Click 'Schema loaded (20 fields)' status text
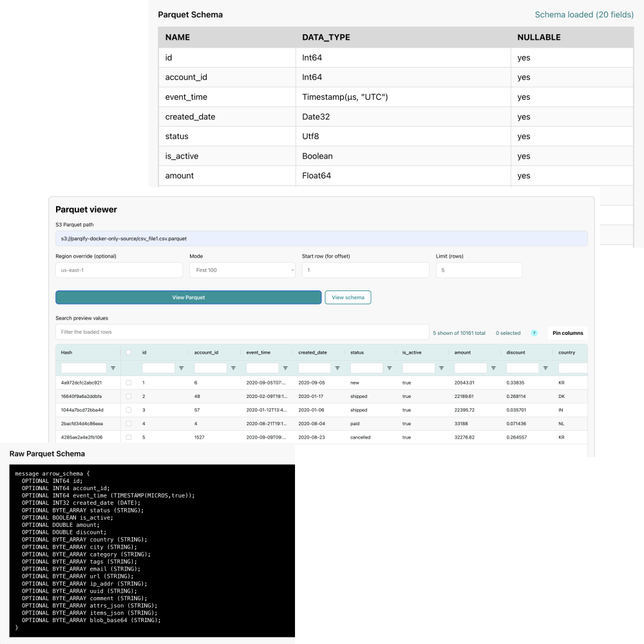The width and height of the screenshot is (644, 644). click(584, 15)
